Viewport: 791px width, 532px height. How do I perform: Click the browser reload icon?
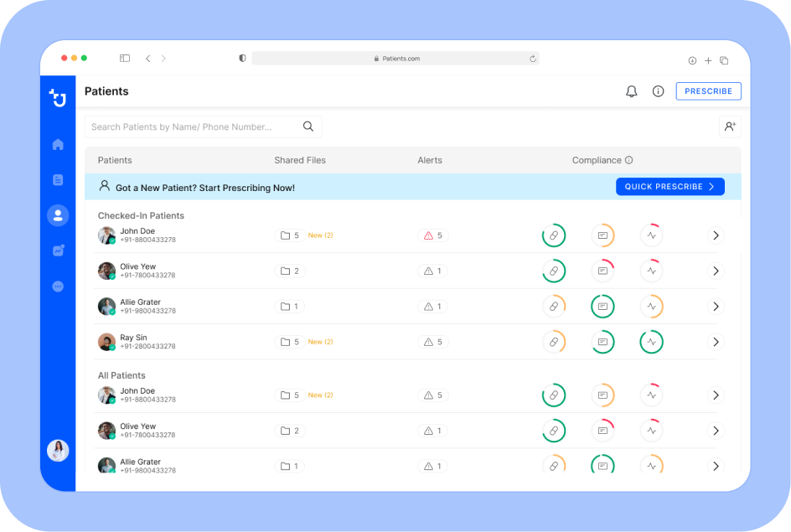(x=533, y=59)
